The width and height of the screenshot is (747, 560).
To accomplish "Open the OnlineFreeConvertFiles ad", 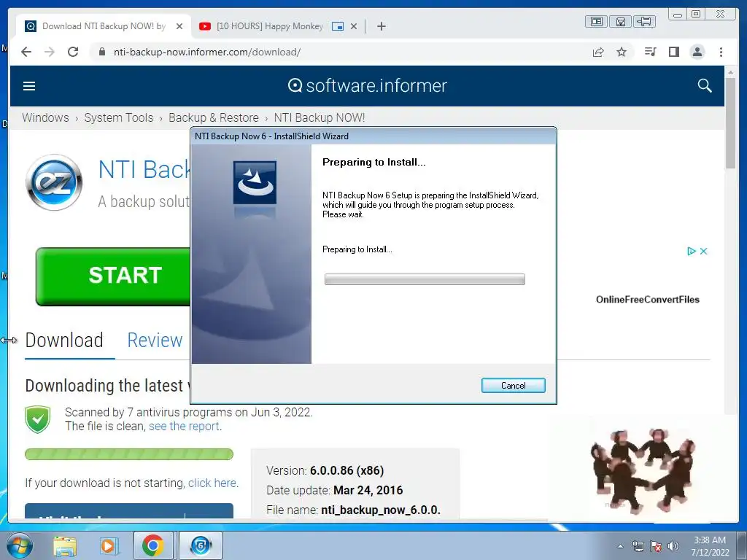I will (x=648, y=300).
